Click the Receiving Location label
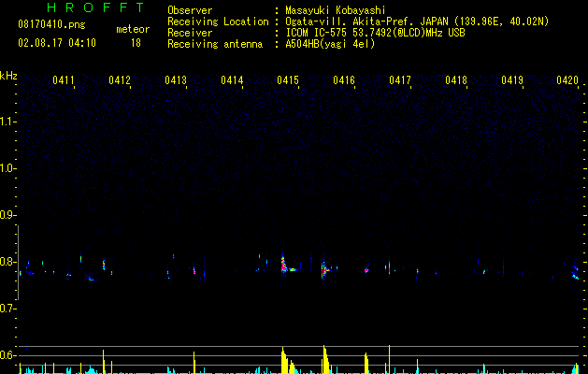Viewport: 588px width, 374px height. click(x=218, y=22)
